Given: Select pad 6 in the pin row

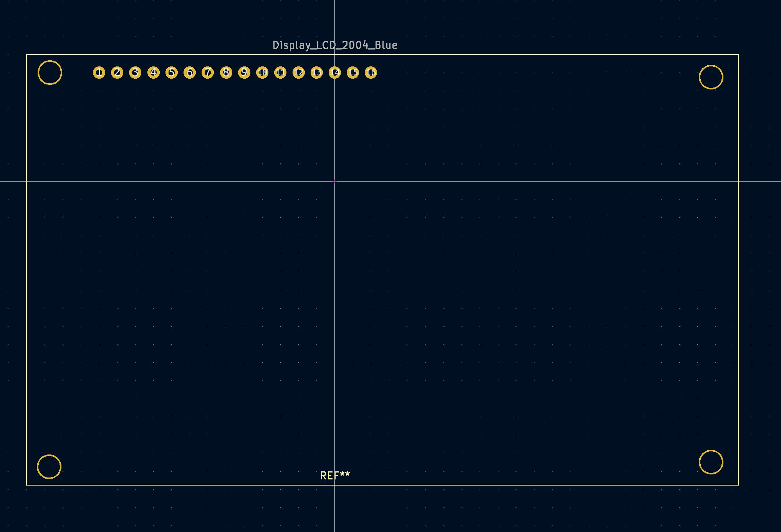Looking at the screenshot, I should 190,73.
